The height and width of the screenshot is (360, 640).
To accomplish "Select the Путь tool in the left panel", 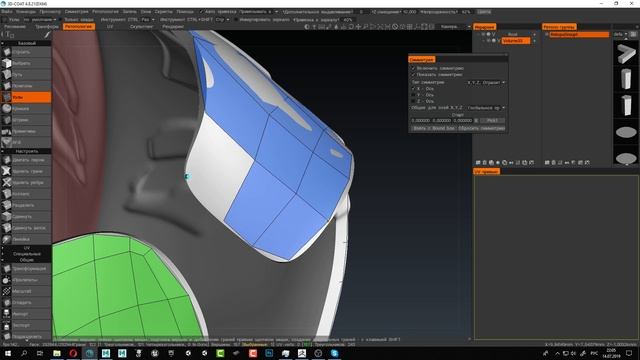I will [26, 75].
